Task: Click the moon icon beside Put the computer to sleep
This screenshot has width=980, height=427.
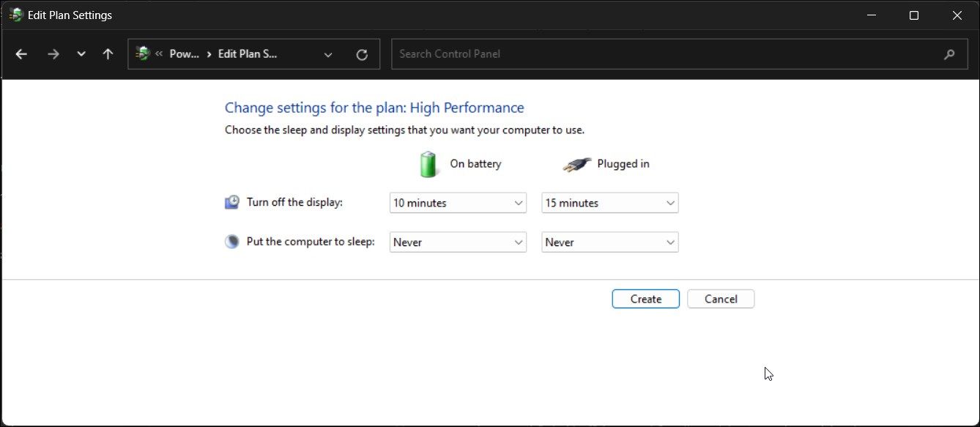Action: coord(231,241)
